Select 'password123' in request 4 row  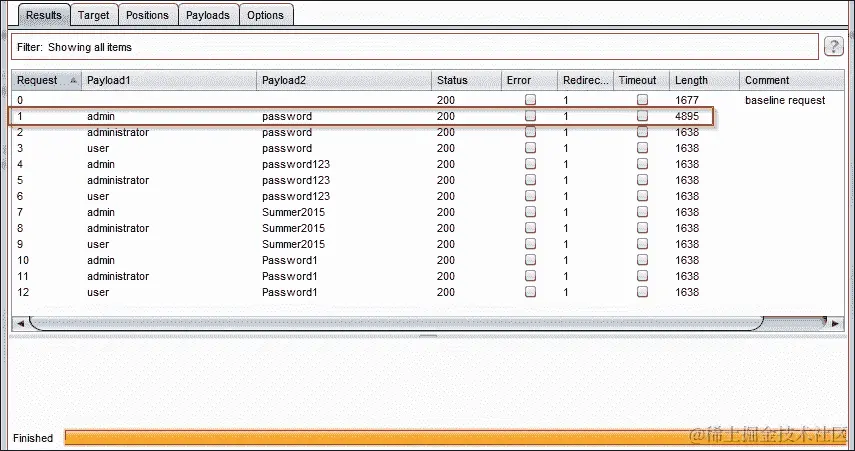pyautogui.click(x=296, y=164)
